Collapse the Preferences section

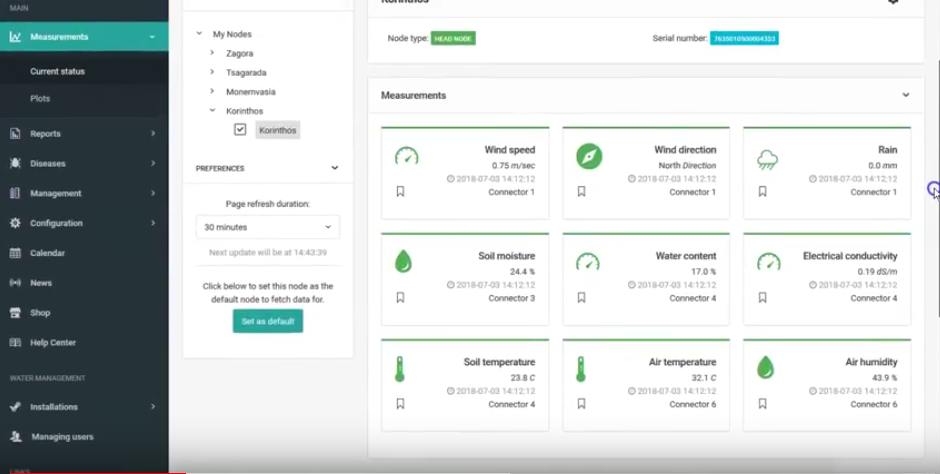(334, 168)
